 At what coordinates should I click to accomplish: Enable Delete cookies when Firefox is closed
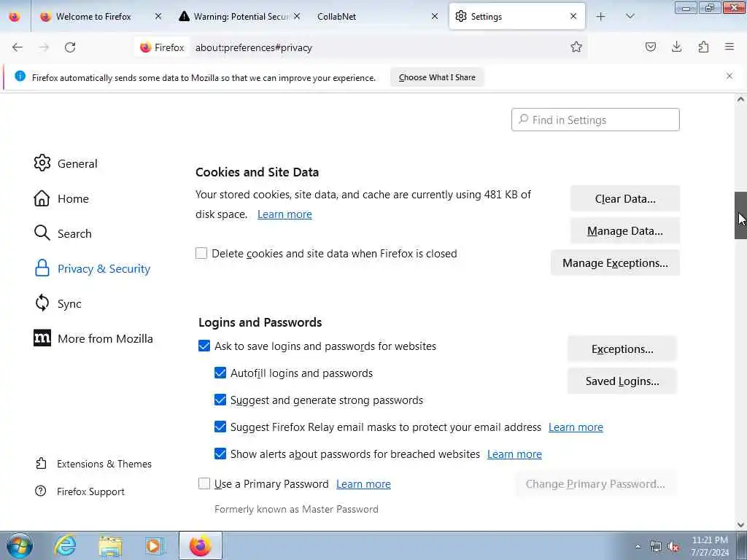[201, 253]
